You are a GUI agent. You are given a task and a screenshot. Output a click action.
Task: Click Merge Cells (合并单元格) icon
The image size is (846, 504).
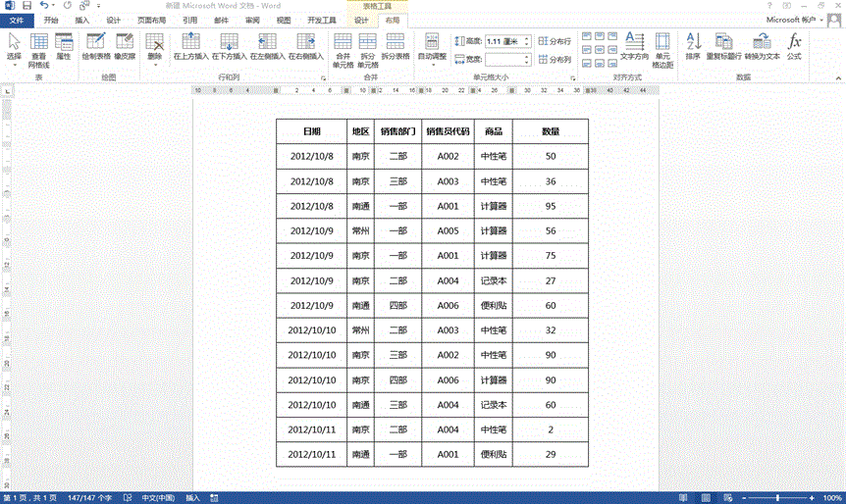(x=343, y=45)
